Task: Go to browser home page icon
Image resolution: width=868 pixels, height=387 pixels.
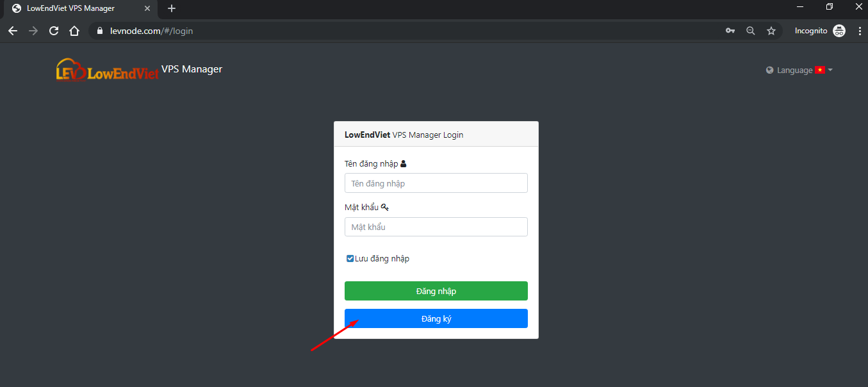Action: tap(74, 31)
